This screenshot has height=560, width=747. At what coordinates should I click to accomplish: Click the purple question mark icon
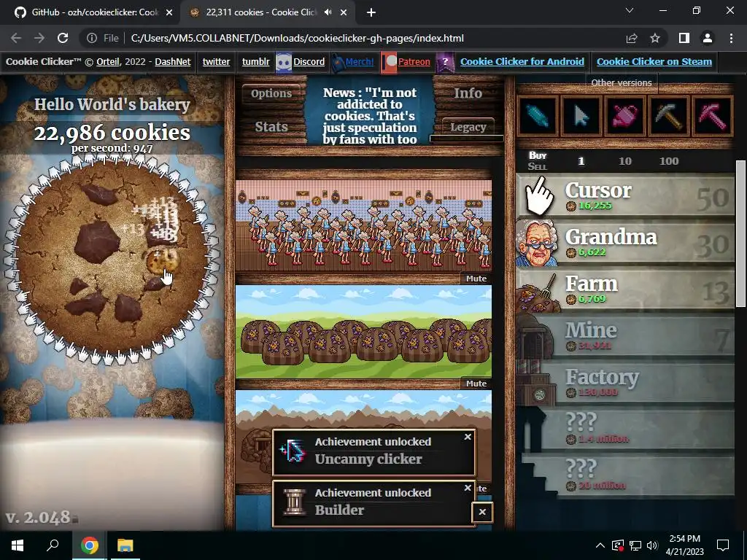coord(445,62)
